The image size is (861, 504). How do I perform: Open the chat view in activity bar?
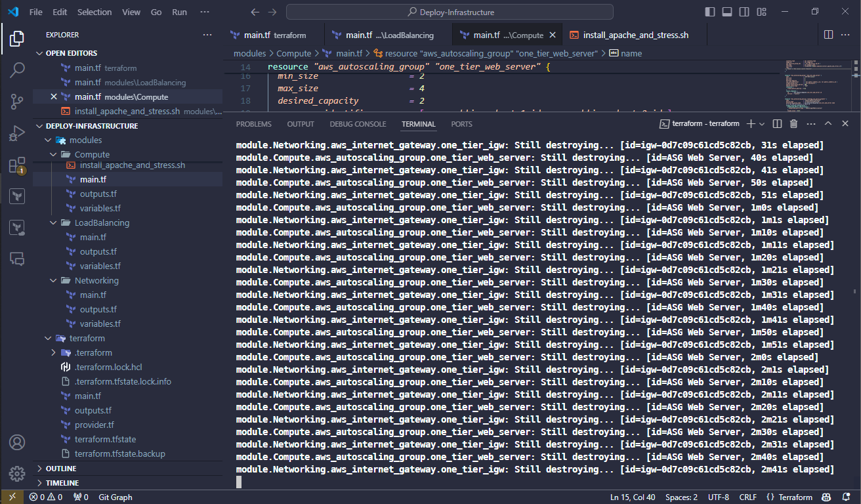tap(17, 259)
